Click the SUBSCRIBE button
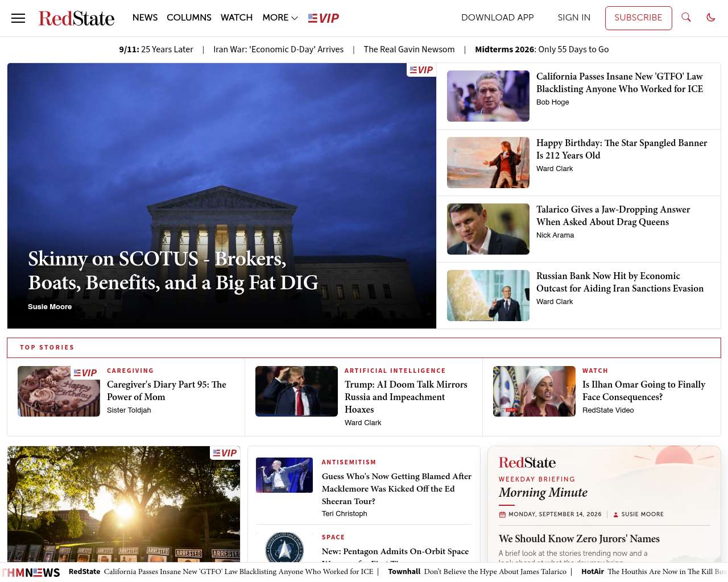This screenshot has height=582, width=728. 638,18
